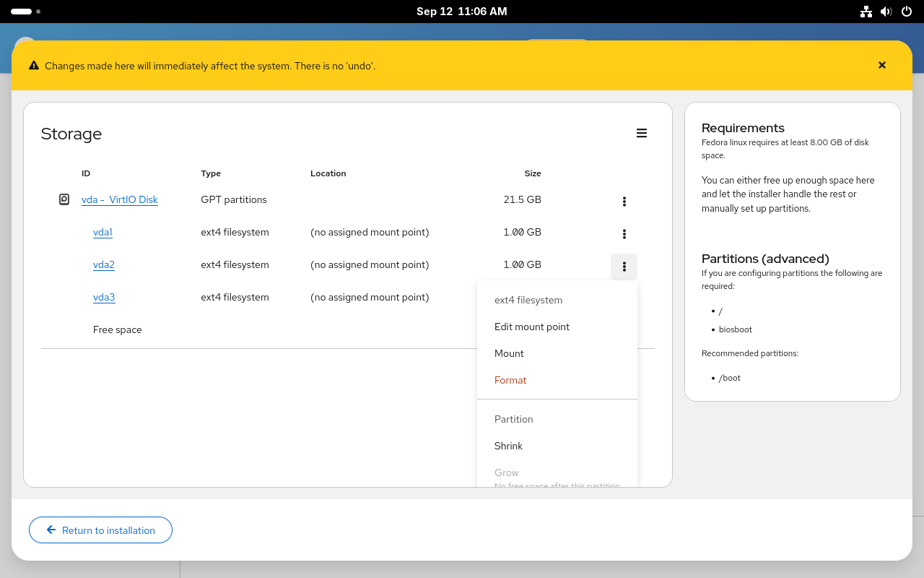The width and height of the screenshot is (924, 578).
Task: Click vda2's no assigned mount point text
Action: 370,264
